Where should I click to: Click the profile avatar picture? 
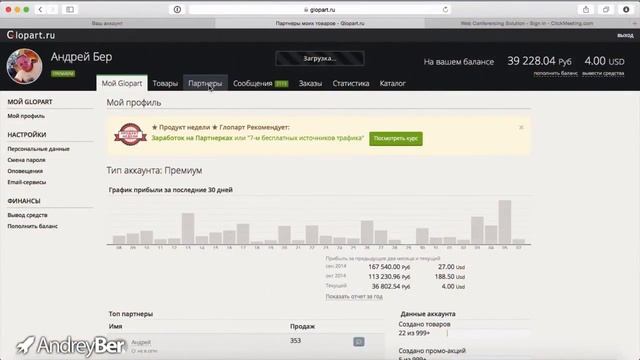click(24, 66)
